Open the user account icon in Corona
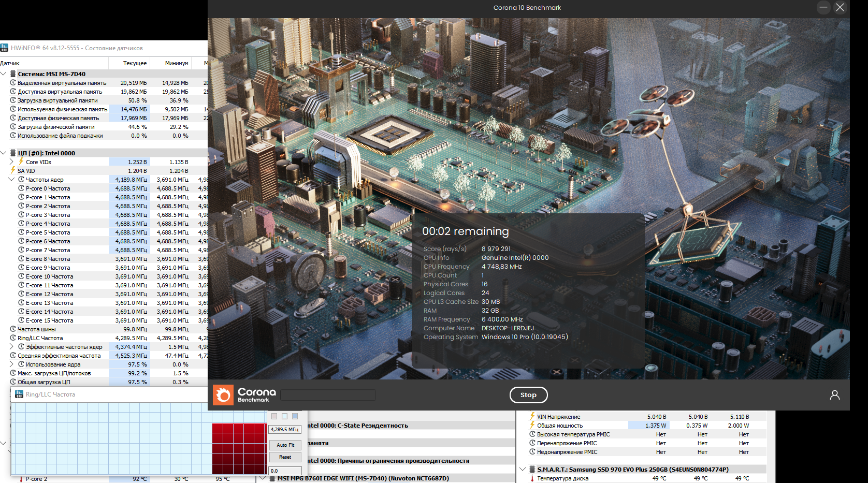This screenshot has width=868, height=483. click(835, 395)
